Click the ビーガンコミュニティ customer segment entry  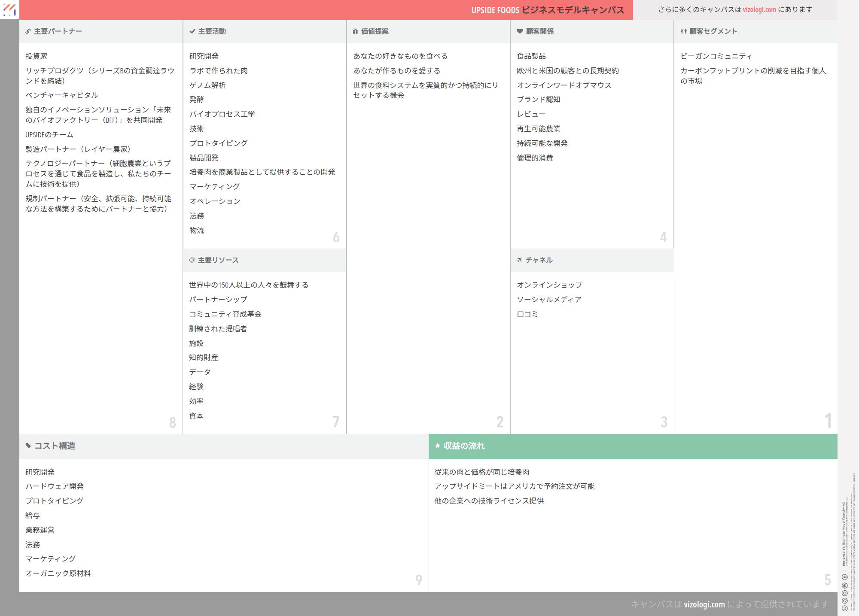[x=716, y=56]
